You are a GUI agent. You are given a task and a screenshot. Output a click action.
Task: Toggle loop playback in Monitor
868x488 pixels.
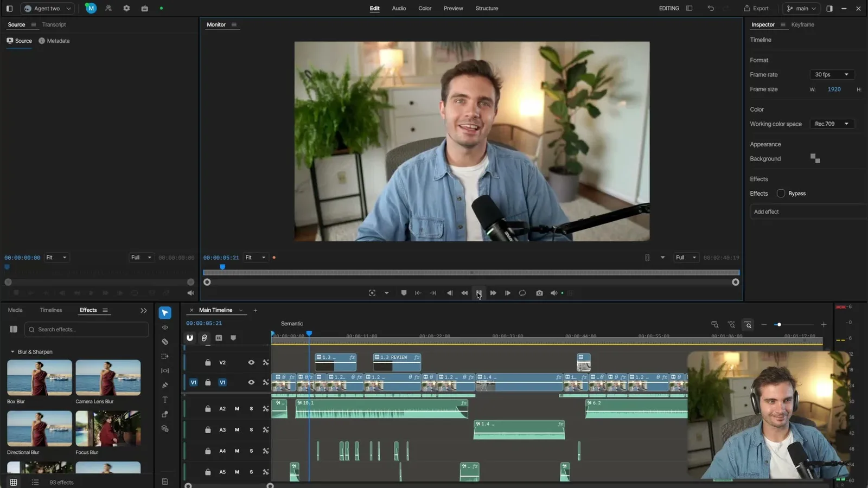pyautogui.click(x=522, y=293)
